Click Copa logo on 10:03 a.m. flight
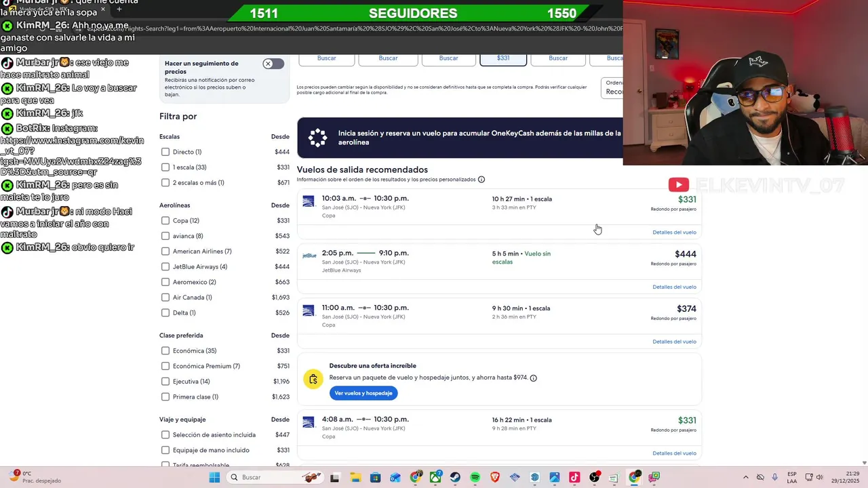Image resolution: width=868 pixels, height=488 pixels. click(x=309, y=201)
